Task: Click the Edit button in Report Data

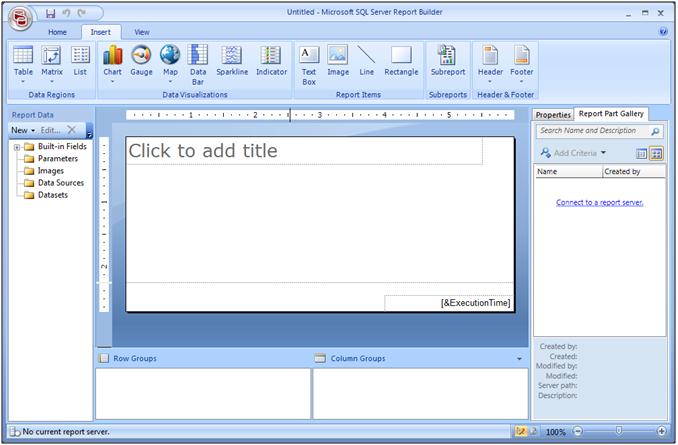Action: point(50,130)
